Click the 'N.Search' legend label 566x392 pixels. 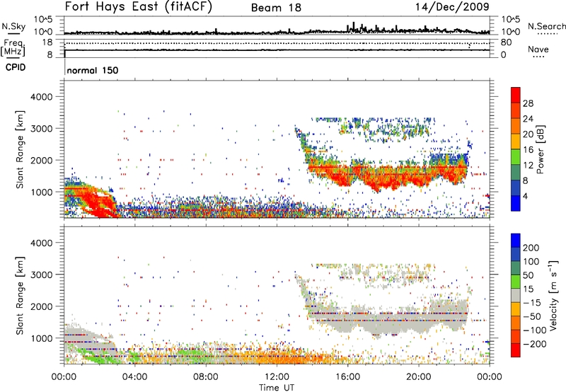click(546, 26)
